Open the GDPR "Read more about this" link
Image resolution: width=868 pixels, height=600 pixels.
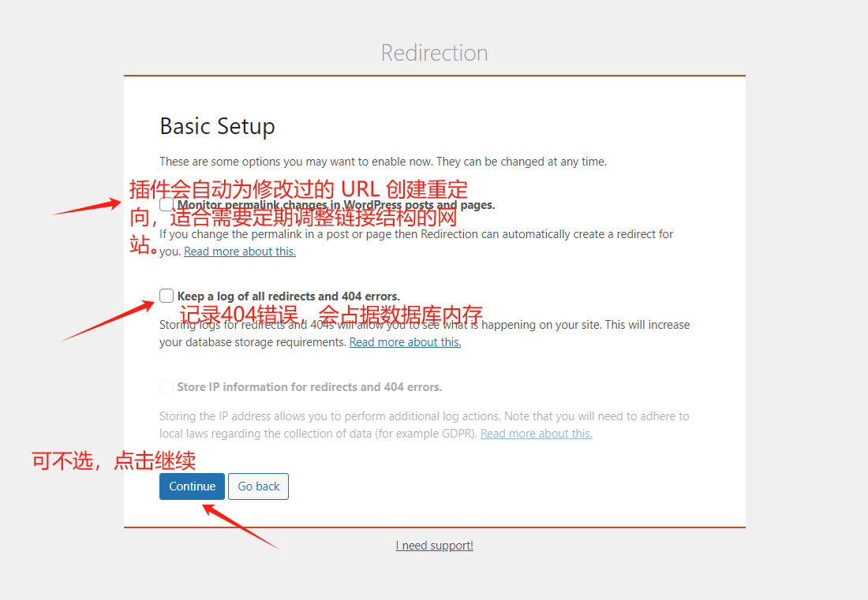coord(536,433)
